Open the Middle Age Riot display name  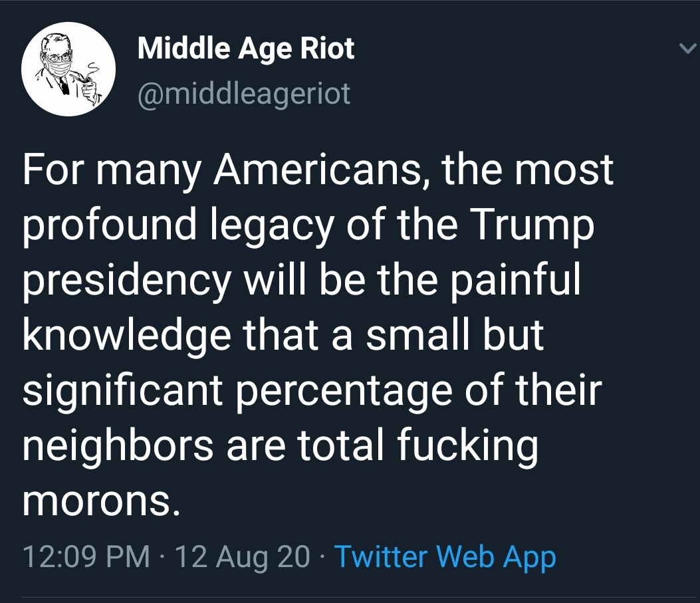click(x=246, y=49)
